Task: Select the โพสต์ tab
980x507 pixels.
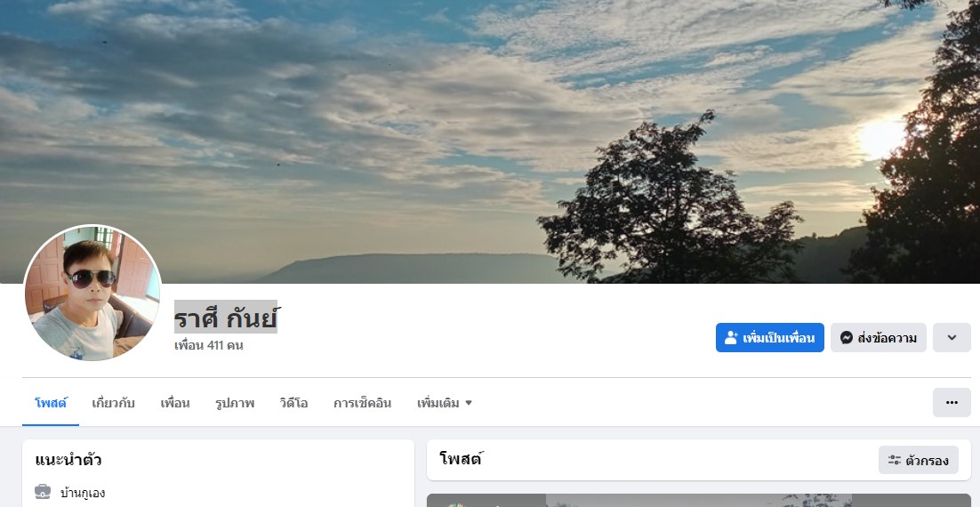Action: click(51, 403)
